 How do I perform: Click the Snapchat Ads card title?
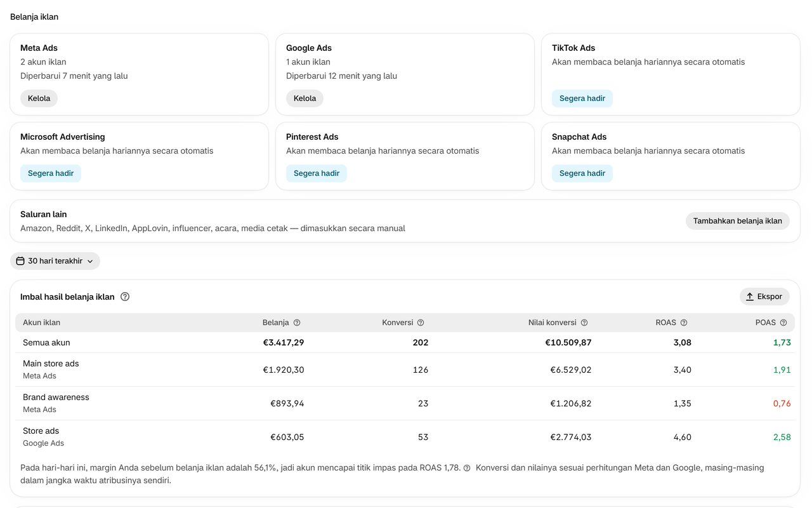pyautogui.click(x=579, y=137)
